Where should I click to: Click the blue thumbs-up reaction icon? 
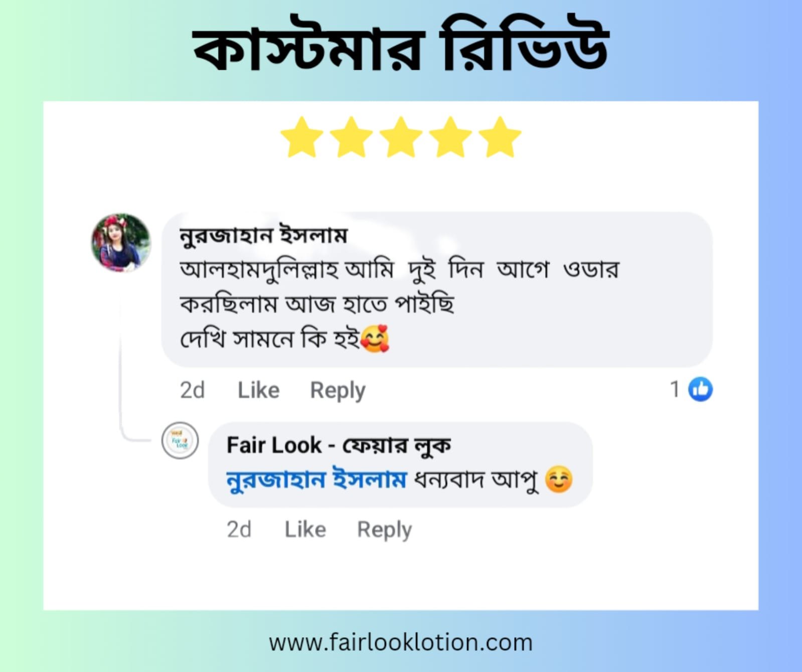pos(700,389)
